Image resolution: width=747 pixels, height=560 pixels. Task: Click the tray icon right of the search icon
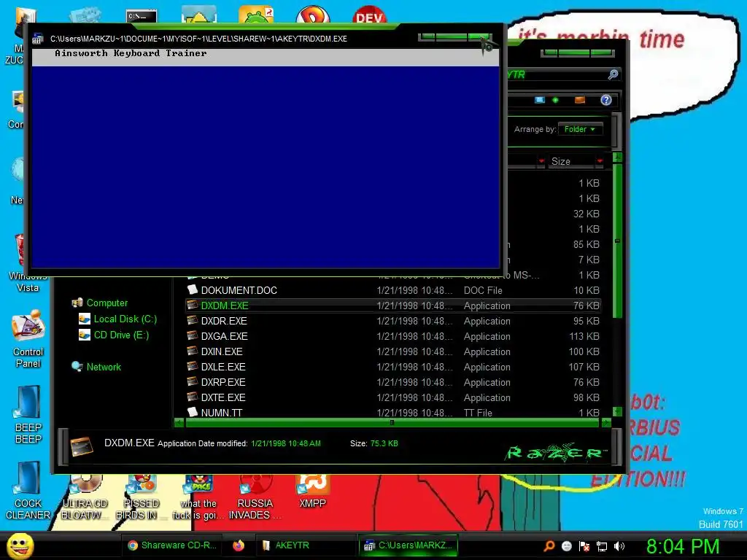pyautogui.click(x=566, y=546)
